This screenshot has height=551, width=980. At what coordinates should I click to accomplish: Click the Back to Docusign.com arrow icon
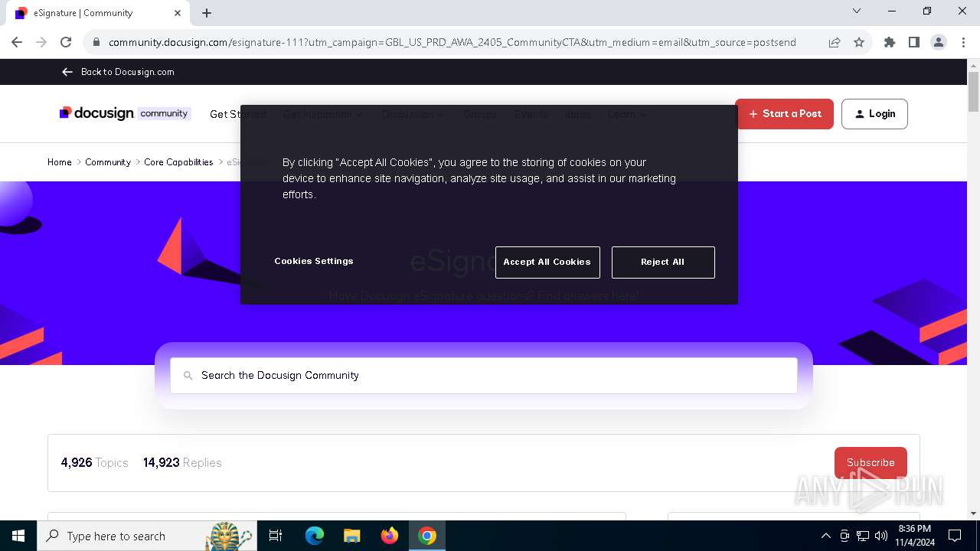pyautogui.click(x=67, y=72)
